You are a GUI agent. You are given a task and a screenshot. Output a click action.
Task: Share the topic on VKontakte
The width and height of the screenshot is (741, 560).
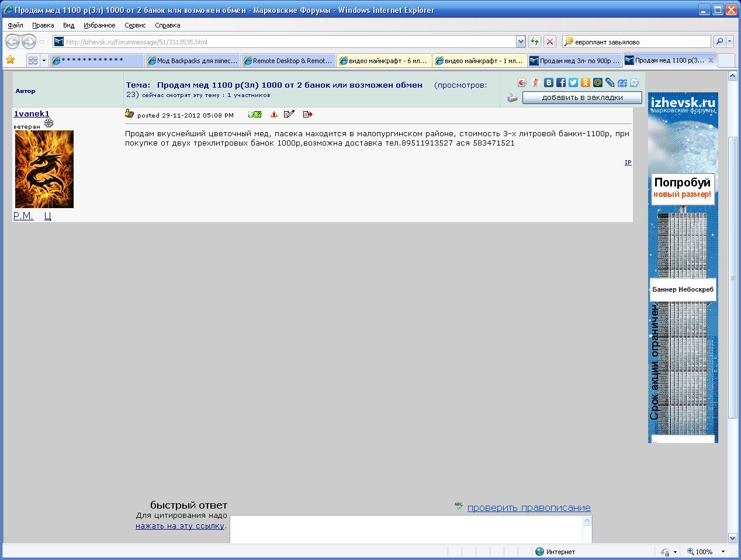(x=549, y=83)
